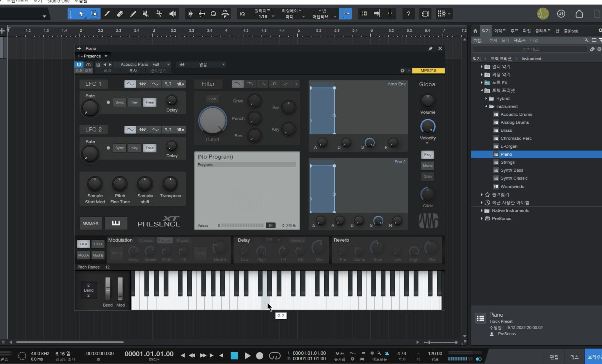Select Free mode for LFO 1
This screenshot has height=364, width=602.
(149, 102)
